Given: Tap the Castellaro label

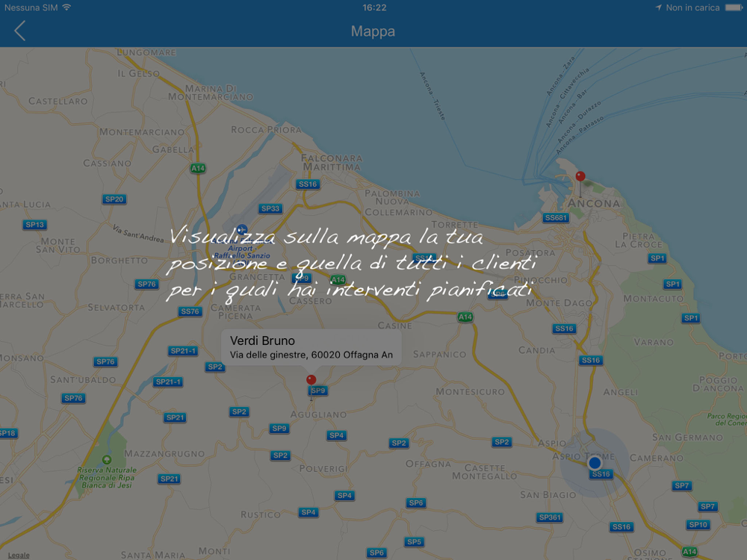Looking at the screenshot, I should (x=58, y=101).
